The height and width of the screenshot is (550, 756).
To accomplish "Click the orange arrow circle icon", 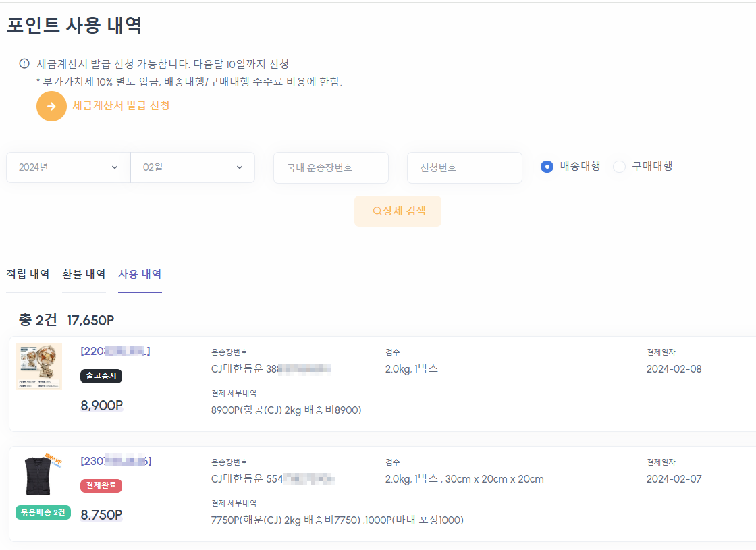I will (51, 106).
